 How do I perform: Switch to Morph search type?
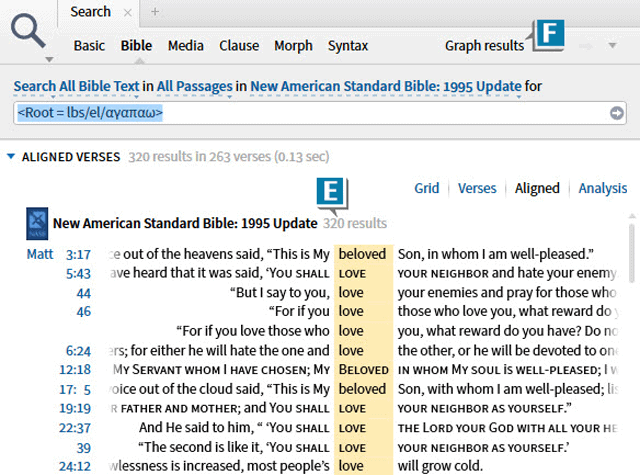pos(293,46)
